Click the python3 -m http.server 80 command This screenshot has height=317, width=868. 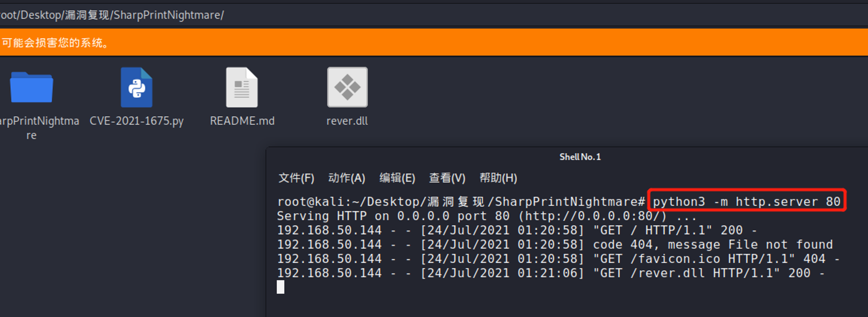[x=746, y=202]
